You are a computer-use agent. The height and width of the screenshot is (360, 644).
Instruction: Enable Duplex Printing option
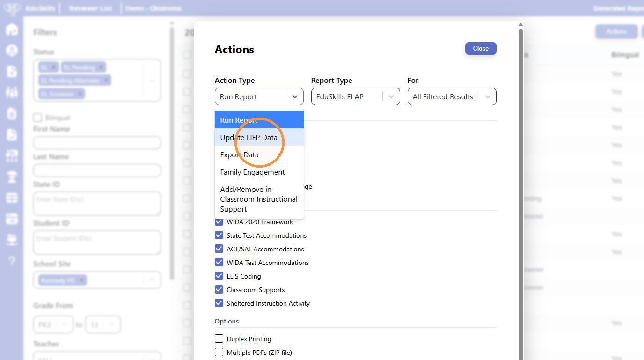tap(219, 338)
